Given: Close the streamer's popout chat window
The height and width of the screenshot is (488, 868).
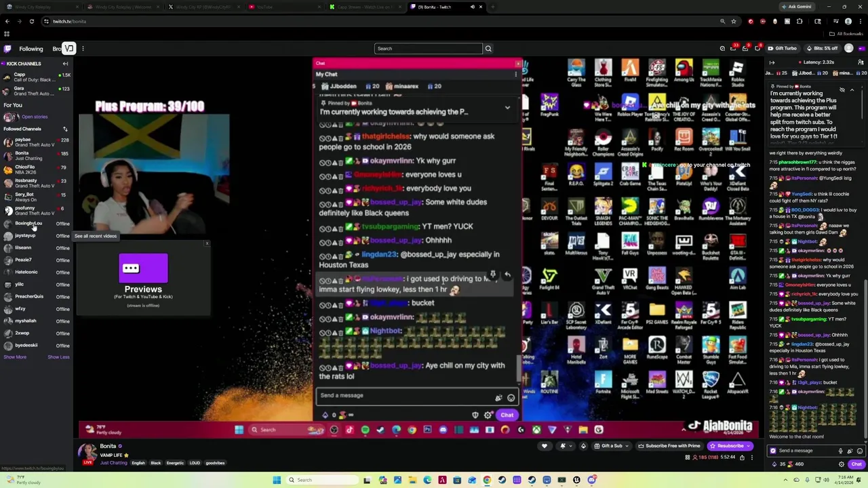Looking at the screenshot, I should [x=517, y=64].
